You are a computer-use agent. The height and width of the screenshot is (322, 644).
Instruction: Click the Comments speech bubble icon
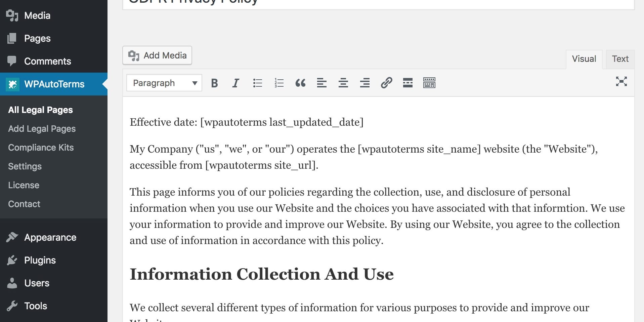pos(12,61)
